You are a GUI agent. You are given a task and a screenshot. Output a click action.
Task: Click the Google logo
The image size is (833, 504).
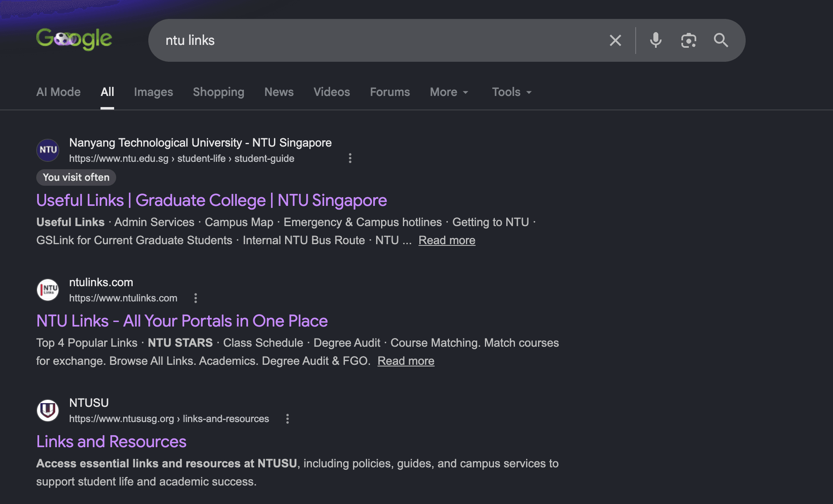click(x=74, y=40)
